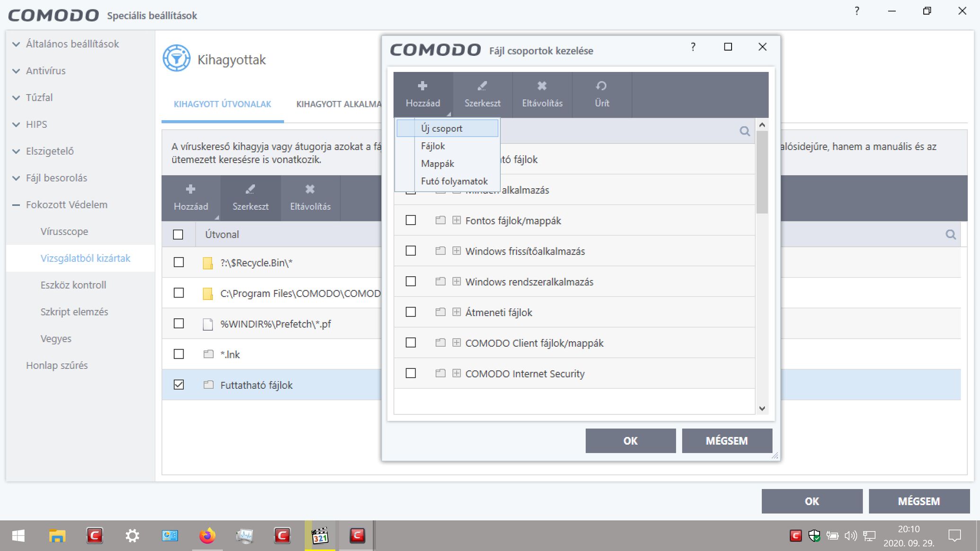Check the C:\Program Files\COMODO row checkbox

(178, 293)
